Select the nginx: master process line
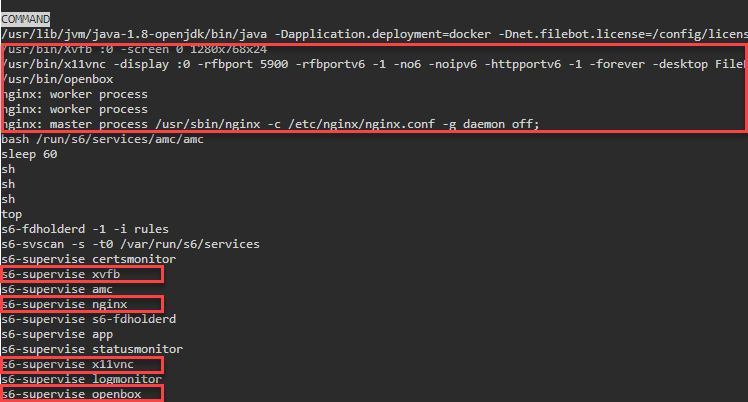Screen dimensions: 748x402 270,124
